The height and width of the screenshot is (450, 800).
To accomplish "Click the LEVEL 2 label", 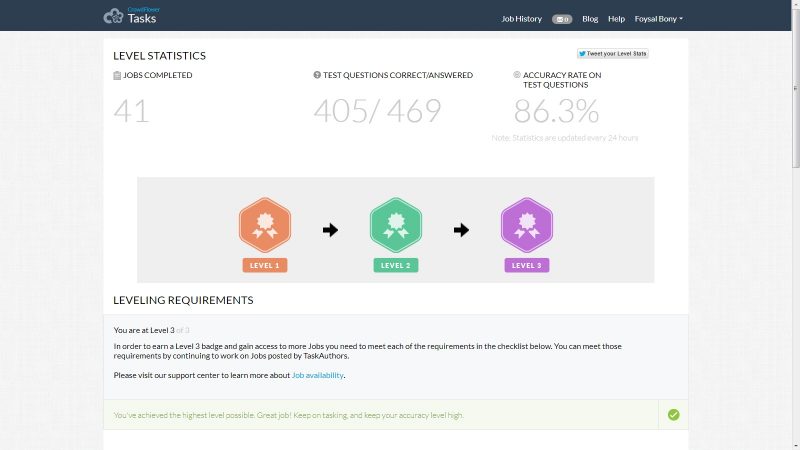I will coord(396,265).
